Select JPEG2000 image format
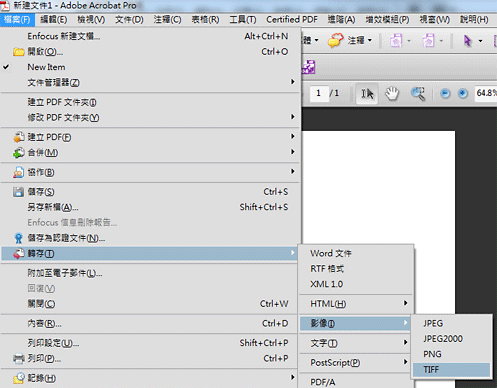This screenshot has height=388, width=497. tap(452, 339)
